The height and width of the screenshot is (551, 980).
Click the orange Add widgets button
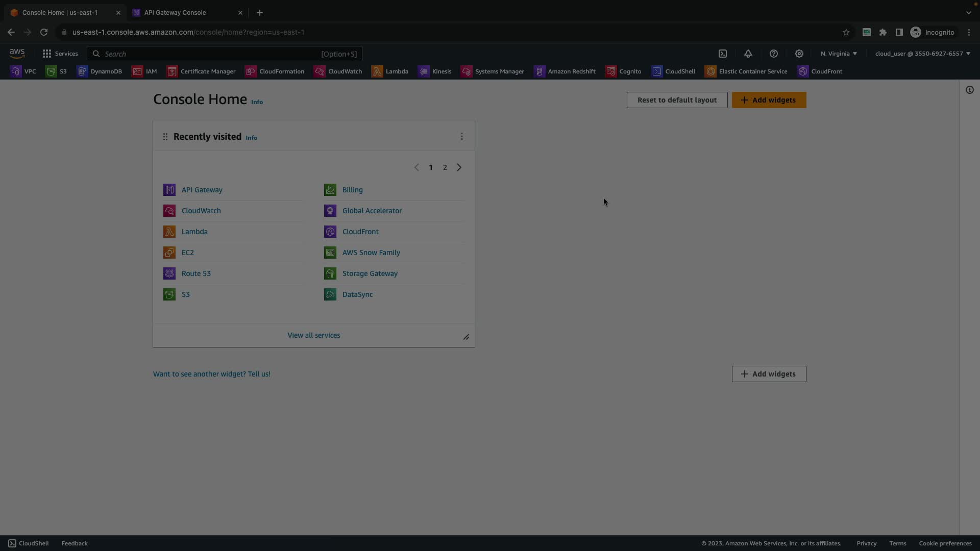(x=769, y=100)
